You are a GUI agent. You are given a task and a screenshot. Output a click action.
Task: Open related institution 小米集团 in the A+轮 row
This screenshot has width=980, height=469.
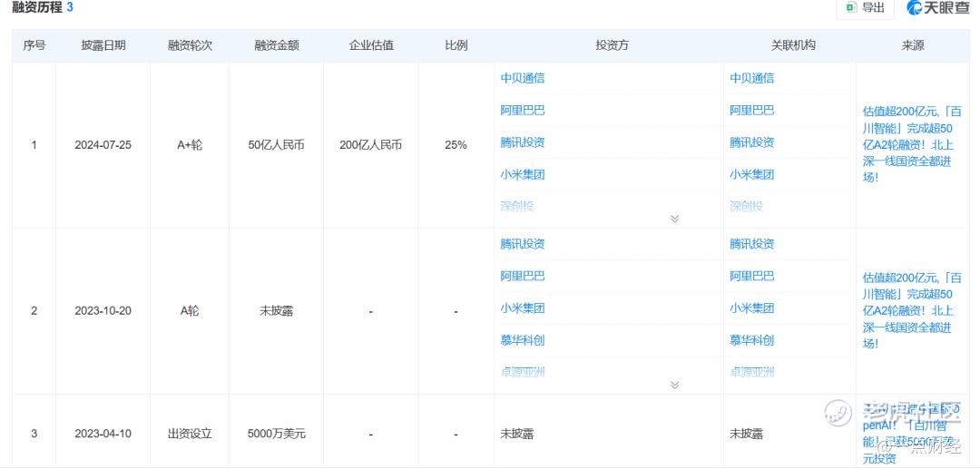click(752, 175)
